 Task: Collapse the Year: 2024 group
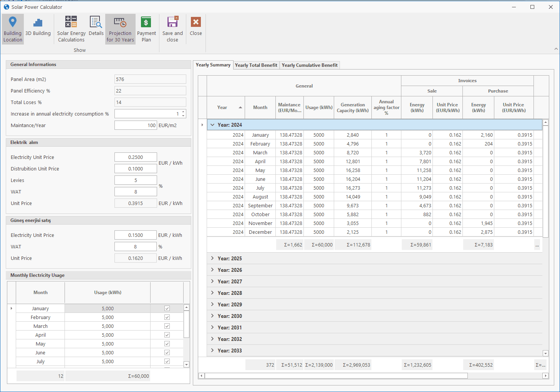[212, 125]
